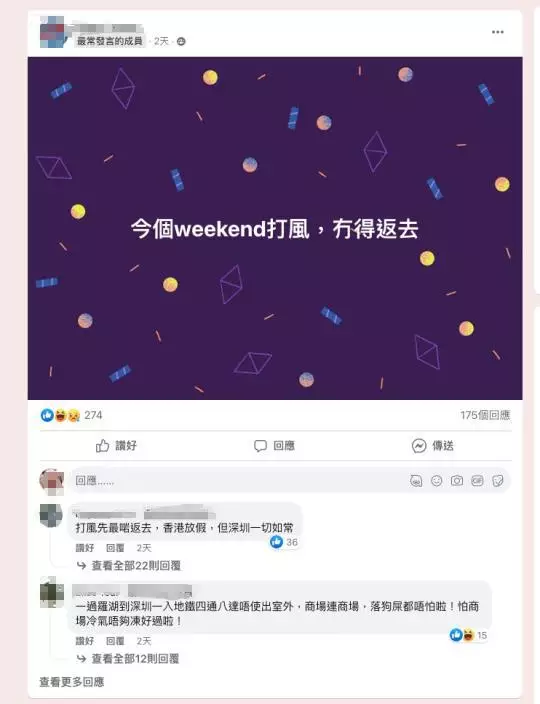Screen dimensions: 540x704
Task: View the 36 likes on first comment
Action: 284,542
